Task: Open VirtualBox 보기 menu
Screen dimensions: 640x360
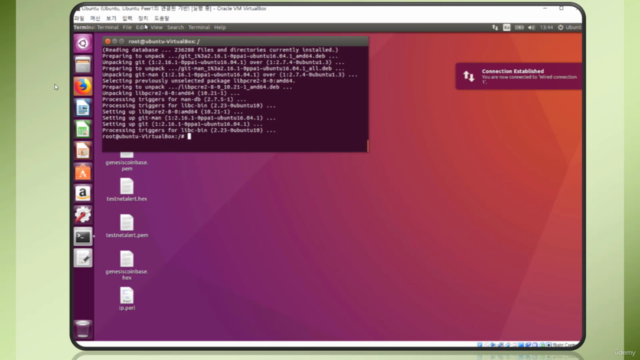Action: tap(111, 18)
